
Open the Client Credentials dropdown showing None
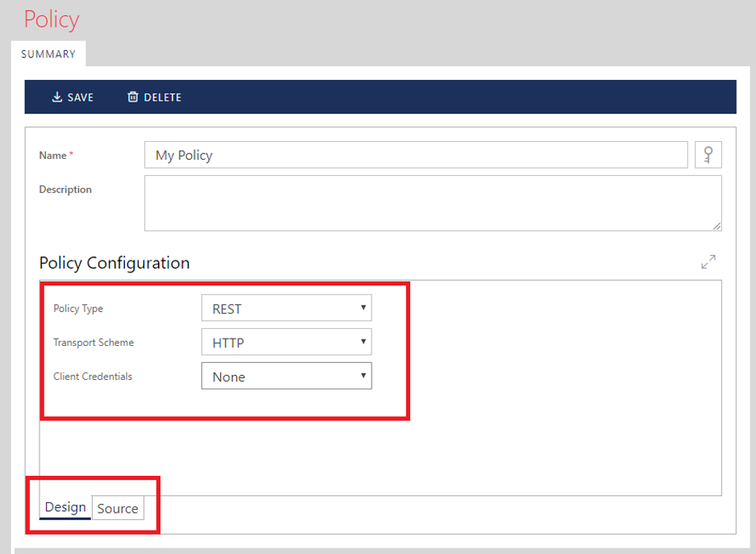click(x=285, y=377)
